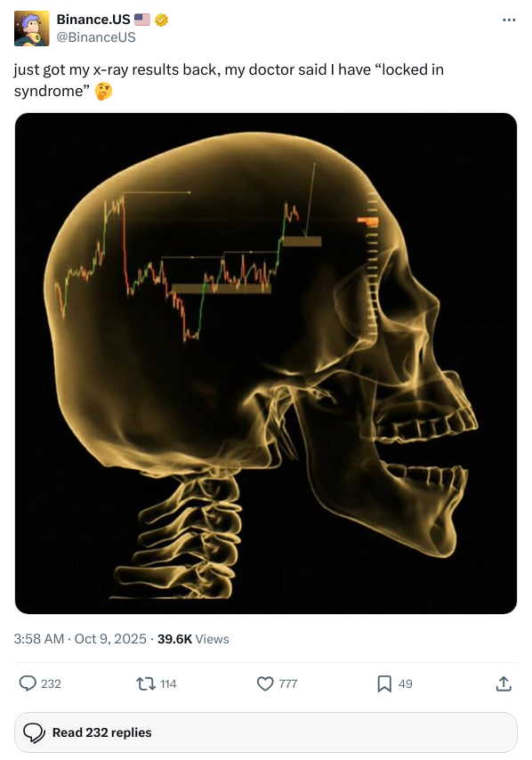Click the 232 reply count
The width and height of the screenshot is (532, 760).
51,683
